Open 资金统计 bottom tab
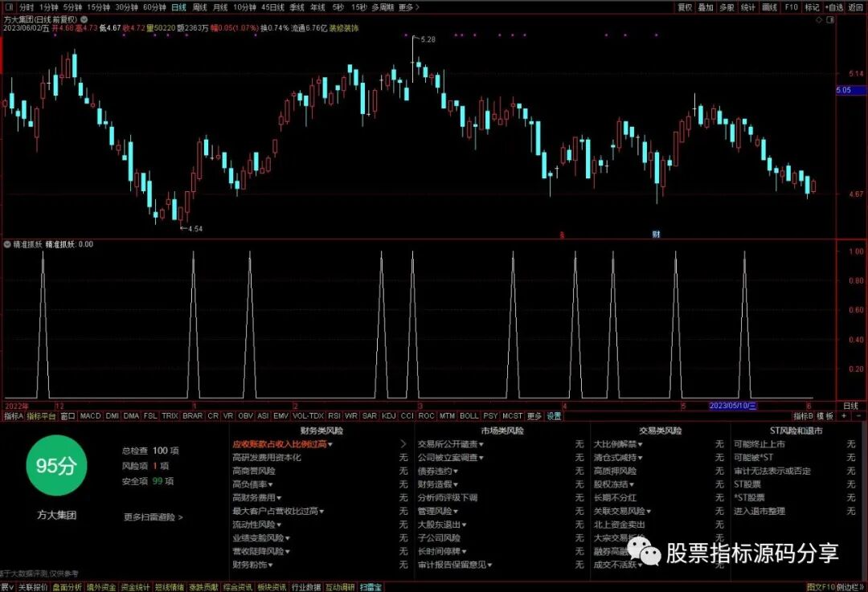868x592 pixels. [x=135, y=587]
